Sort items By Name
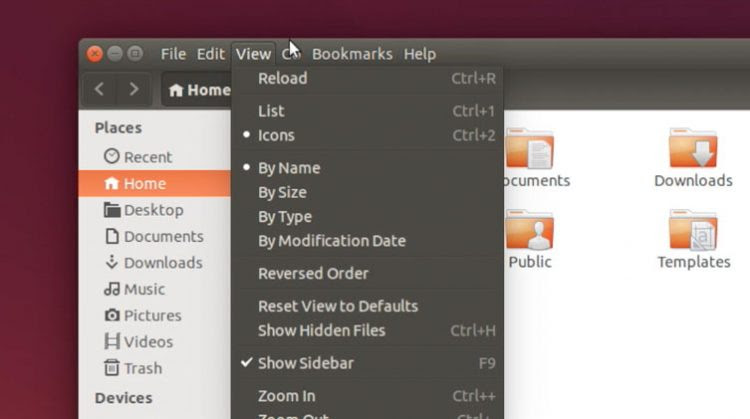Screen dimensions: 750x419 point(367,168)
